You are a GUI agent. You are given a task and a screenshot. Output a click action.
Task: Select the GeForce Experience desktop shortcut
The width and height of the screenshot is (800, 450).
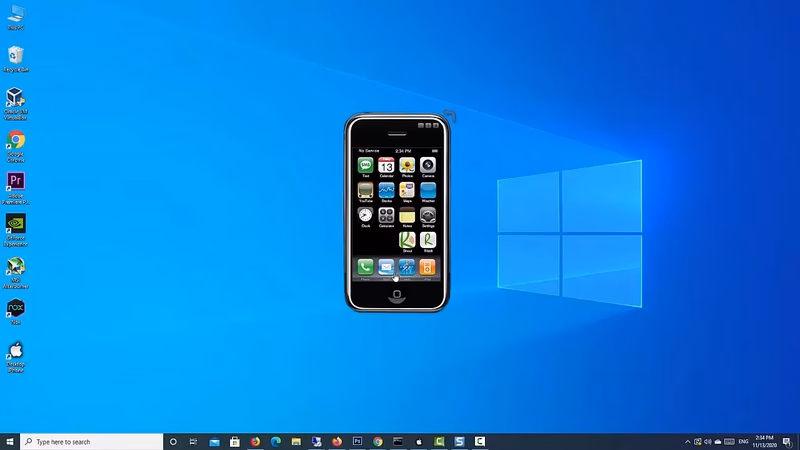coord(16,231)
